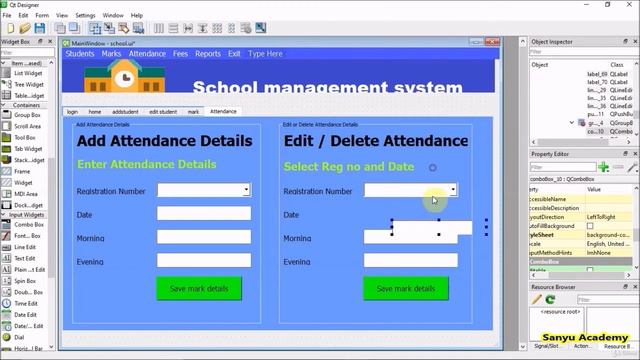This screenshot has width=640, height=360.
Task: Create a new form with toolbar icon
Action: click(x=10, y=28)
